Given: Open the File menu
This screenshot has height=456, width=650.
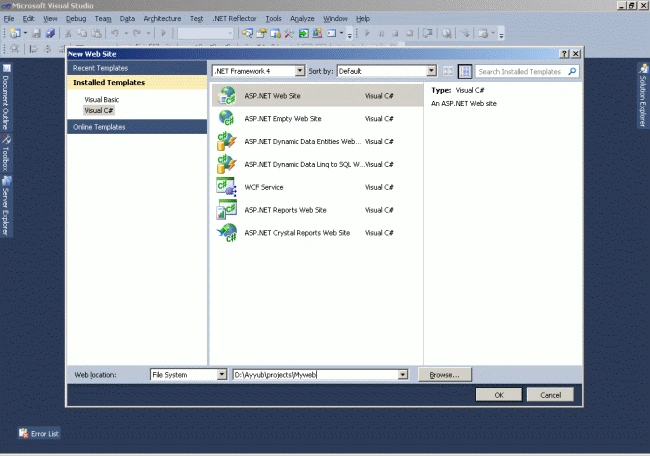Looking at the screenshot, I should [9, 19].
